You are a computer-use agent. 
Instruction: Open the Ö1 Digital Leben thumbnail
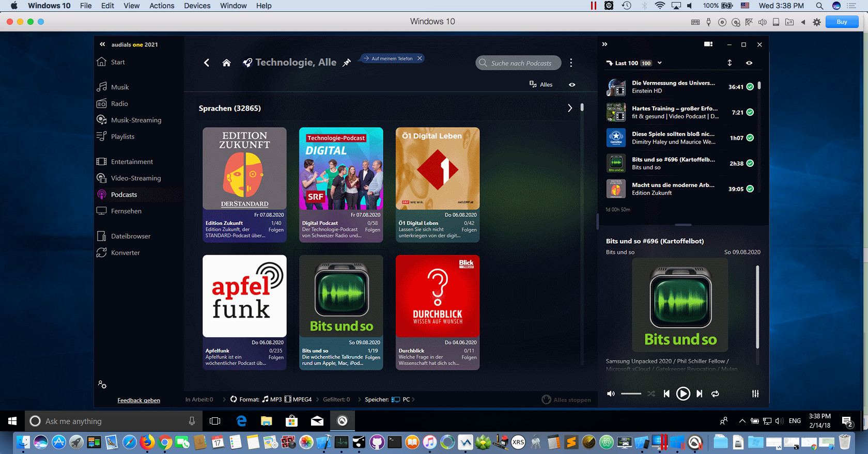point(438,168)
